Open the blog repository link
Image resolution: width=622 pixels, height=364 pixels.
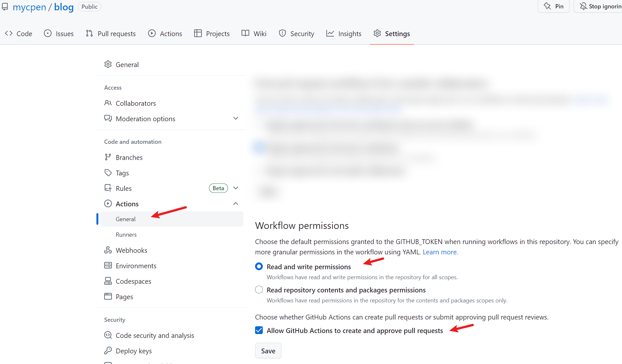click(64, 7)
